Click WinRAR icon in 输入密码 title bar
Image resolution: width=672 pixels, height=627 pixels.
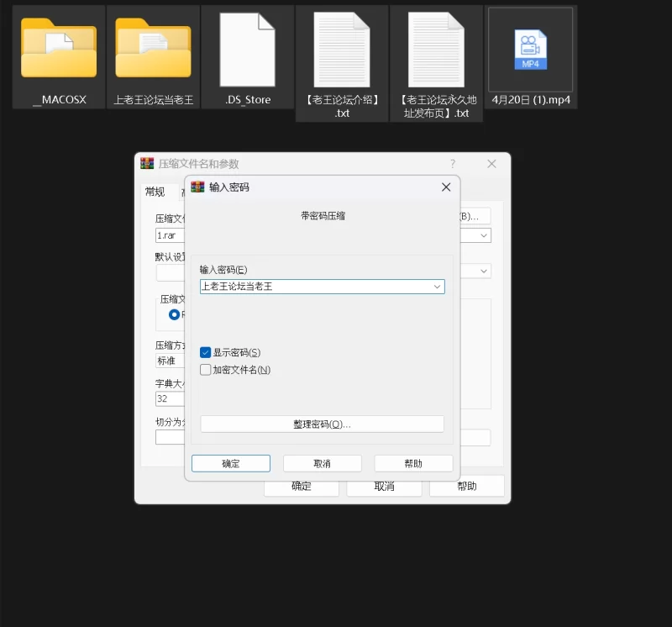[198, 187]
